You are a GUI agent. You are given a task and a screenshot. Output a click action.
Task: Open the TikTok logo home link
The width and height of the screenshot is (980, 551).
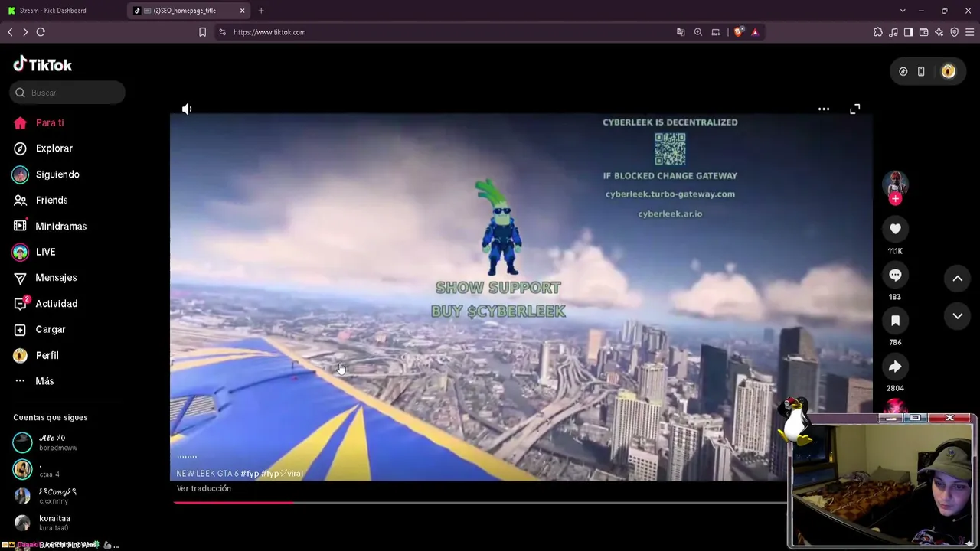[43, 65]
